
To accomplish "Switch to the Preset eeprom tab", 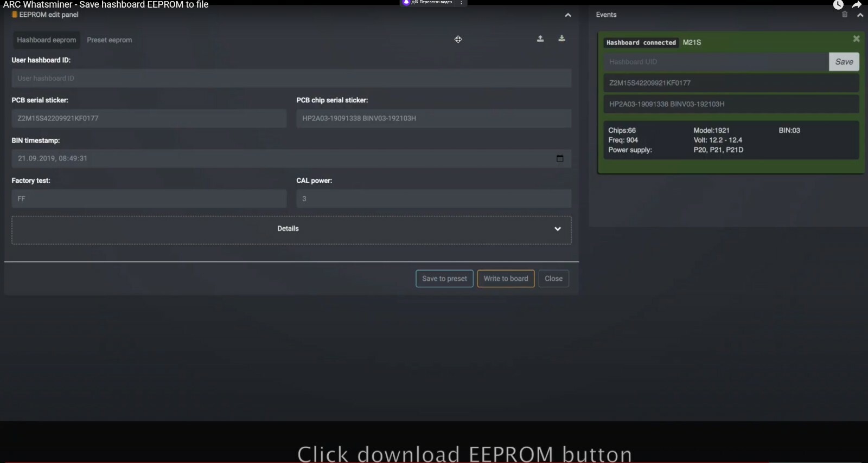I will 110,40.
